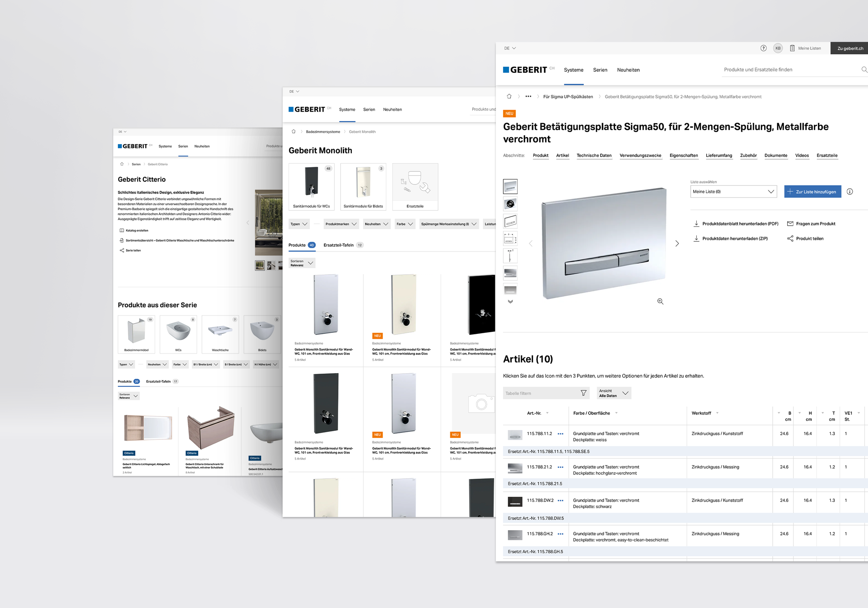The height and width of the screenshot is (608, 868).
Task: Show previous product image with left arrow
Action: [x=530, y=243]
